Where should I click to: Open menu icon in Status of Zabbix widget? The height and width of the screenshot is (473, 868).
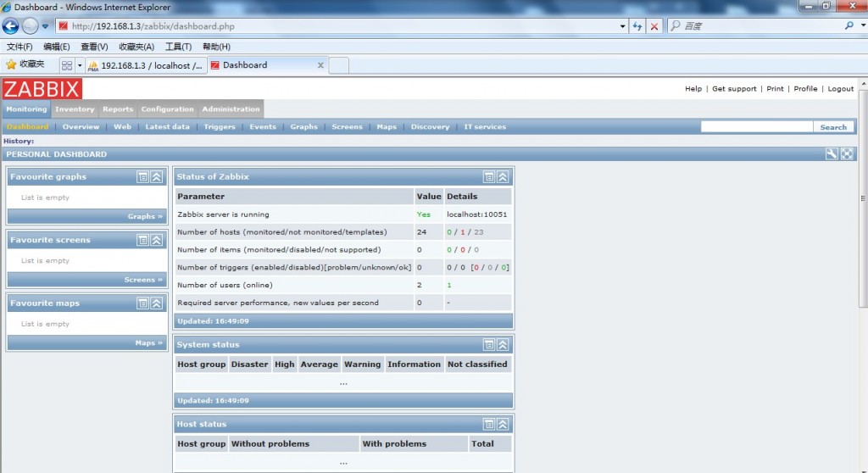(x=489, y=176)
